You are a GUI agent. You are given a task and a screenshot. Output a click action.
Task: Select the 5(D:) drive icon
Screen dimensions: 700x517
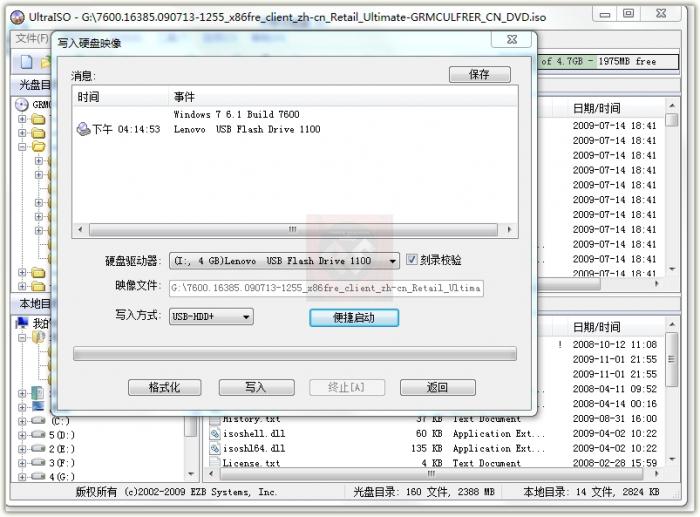pyautogui.click(x=39, y=434)
